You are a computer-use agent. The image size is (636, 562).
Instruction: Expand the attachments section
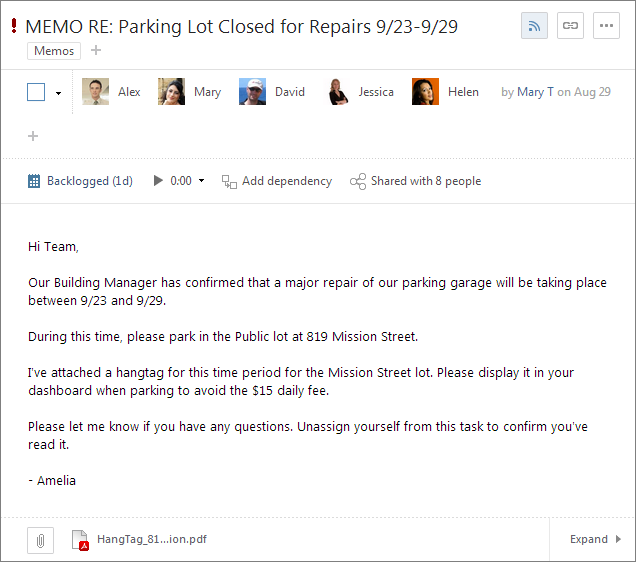click(x=595, y=539)
